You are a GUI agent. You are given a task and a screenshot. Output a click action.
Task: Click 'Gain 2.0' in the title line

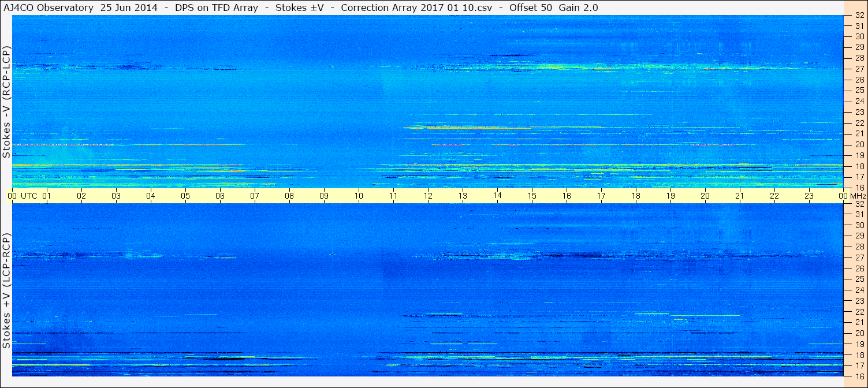(x=579, y=8)
